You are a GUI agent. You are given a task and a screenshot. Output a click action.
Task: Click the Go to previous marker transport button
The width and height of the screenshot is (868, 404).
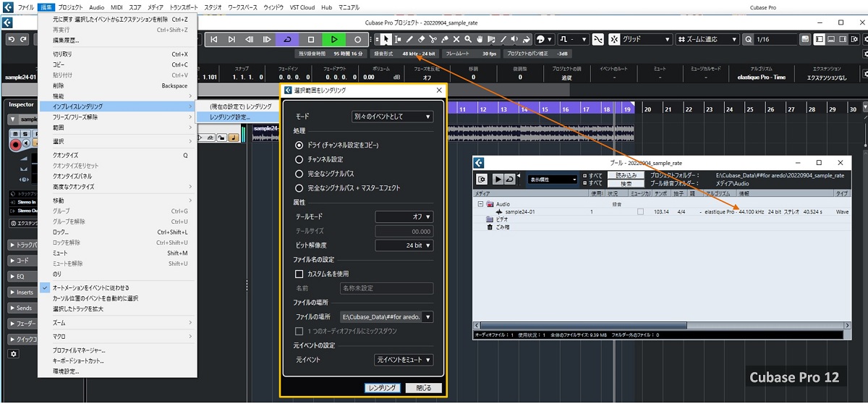214,39
